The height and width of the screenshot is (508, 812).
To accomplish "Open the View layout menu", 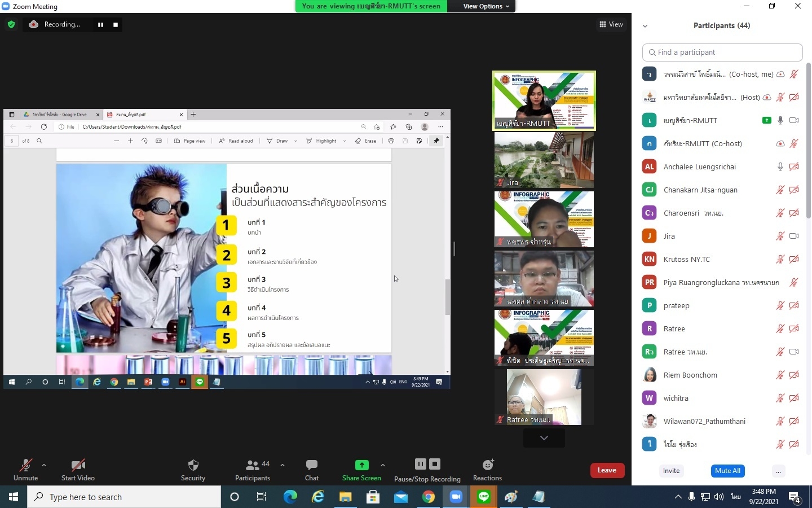I will coord(611,24).
